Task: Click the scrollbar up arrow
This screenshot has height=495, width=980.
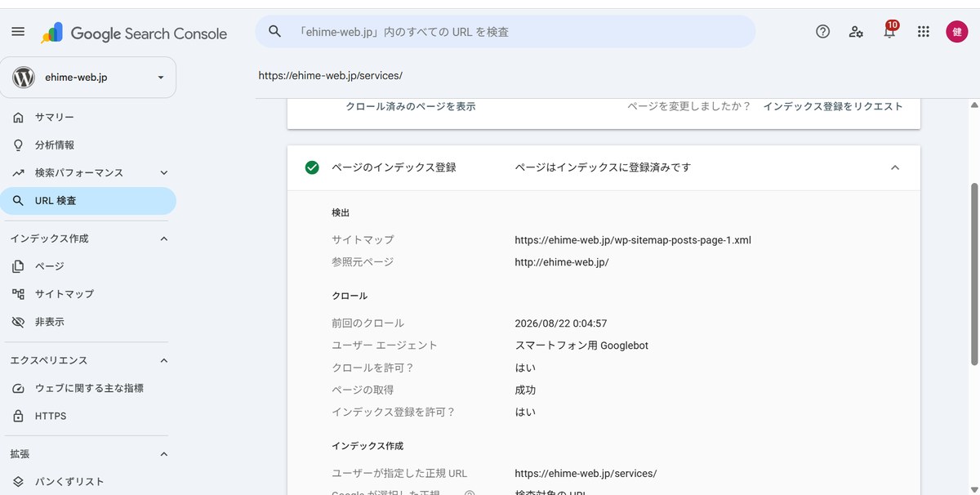Action: coord(973,105)
